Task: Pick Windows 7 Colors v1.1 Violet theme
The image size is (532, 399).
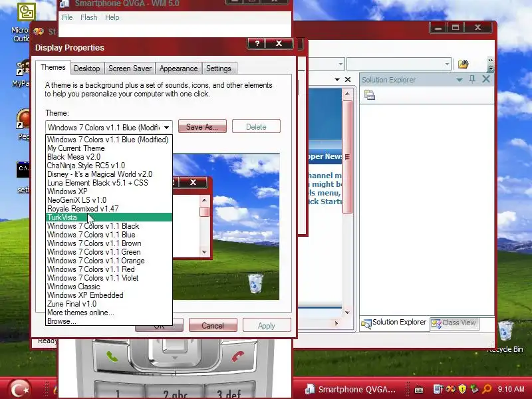Action: [108, 278]
